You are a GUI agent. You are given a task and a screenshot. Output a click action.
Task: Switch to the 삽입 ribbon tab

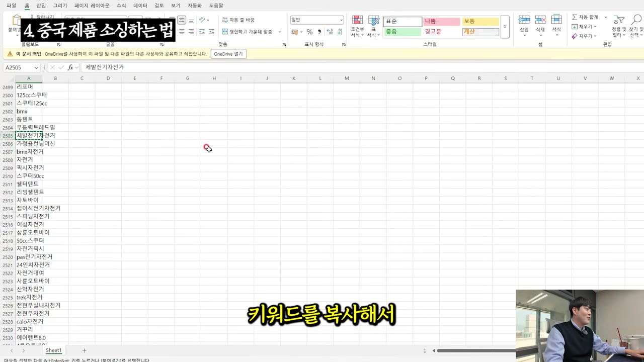(x=41, y=6)
